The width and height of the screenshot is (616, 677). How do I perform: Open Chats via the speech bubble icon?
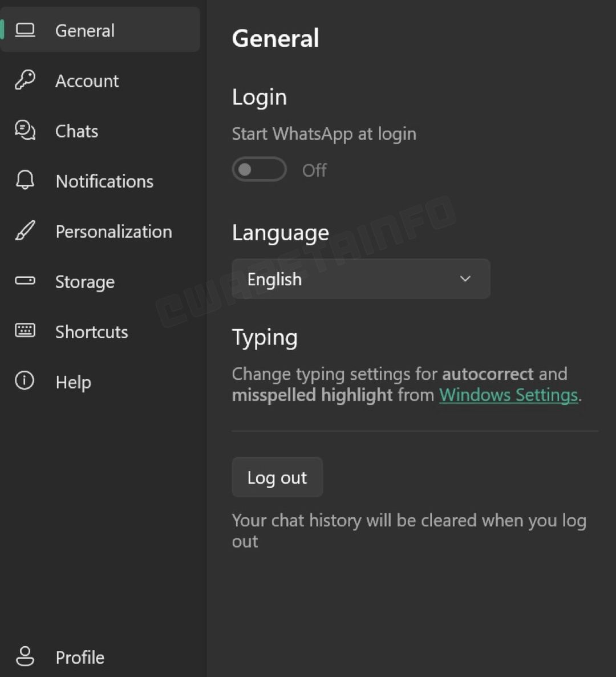pyautogui.click(x=24, y=130)
